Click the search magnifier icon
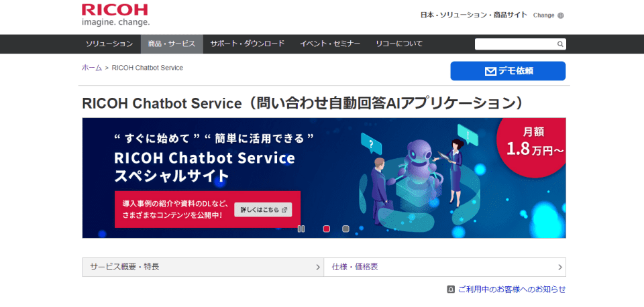The width and height of the screenshot is (644, 307). 560,44
